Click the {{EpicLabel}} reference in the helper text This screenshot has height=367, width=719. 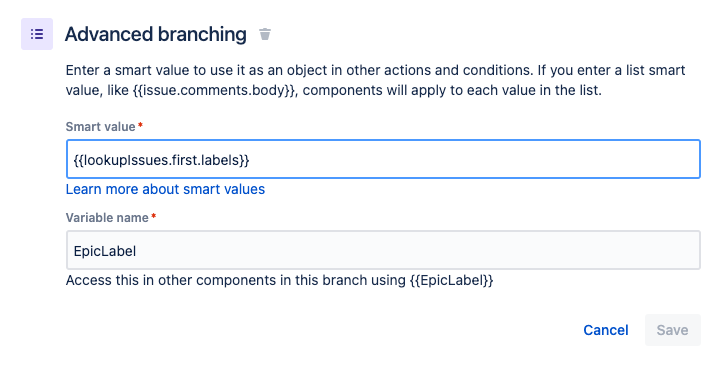[452, 280]
